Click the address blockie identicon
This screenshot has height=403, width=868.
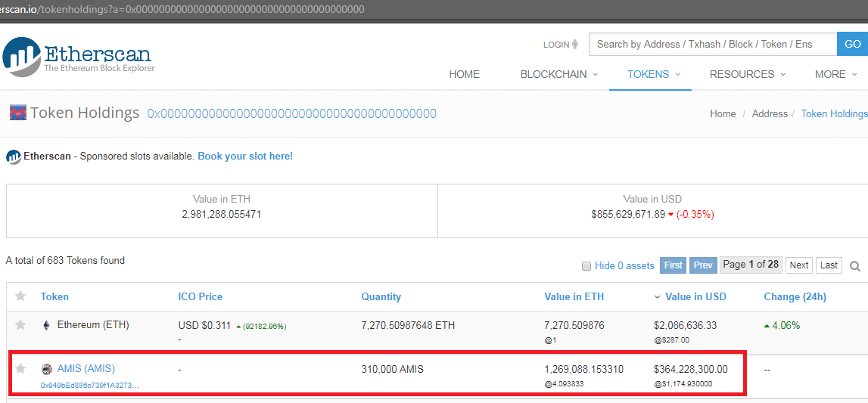(x=17, y=112)
